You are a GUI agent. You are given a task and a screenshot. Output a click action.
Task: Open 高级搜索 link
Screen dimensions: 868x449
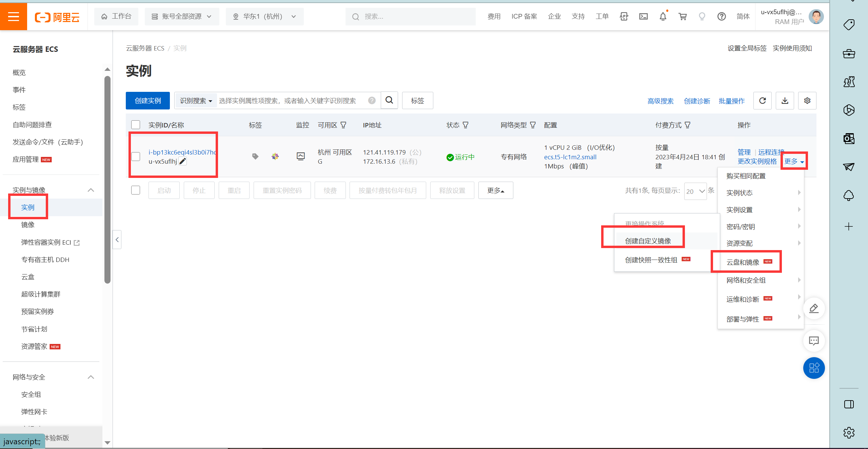(x=660, y=101)
